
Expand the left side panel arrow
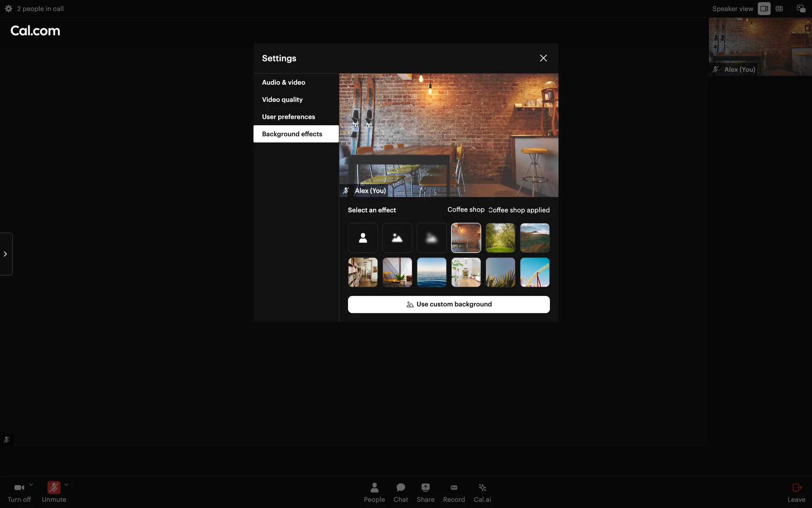pyautogui.click(x=5, y=254)
